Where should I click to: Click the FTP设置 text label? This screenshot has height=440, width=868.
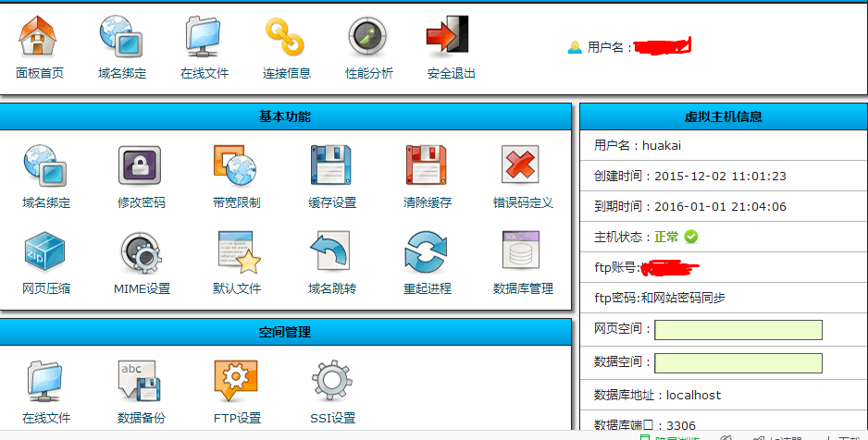coord(237,419)
